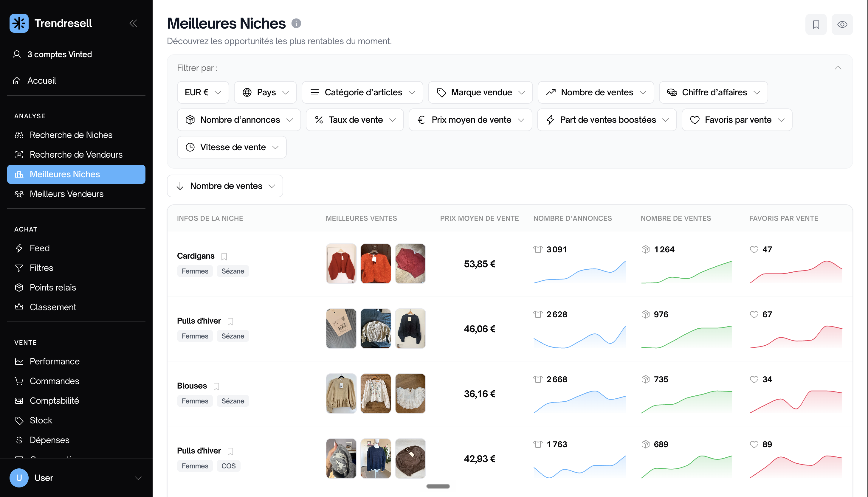The height and width of the screenshot is (497, 868).
Task: Open the Marque vendue filter
Action: pos(480,92)
